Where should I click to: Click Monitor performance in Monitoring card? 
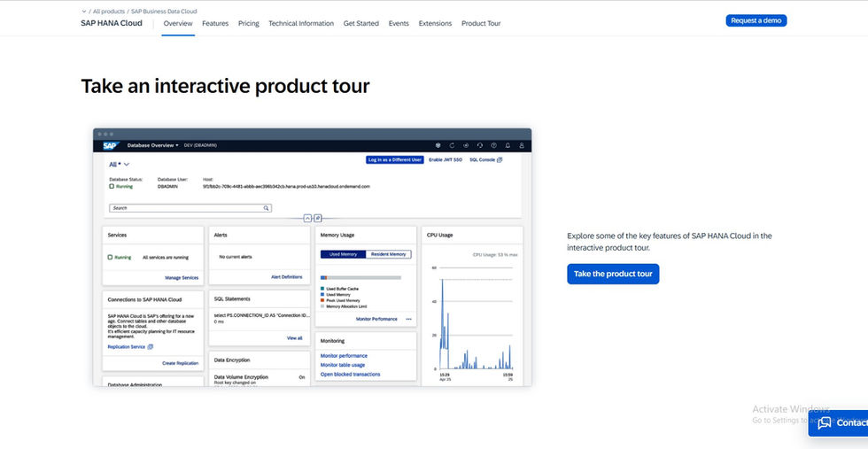344,356
